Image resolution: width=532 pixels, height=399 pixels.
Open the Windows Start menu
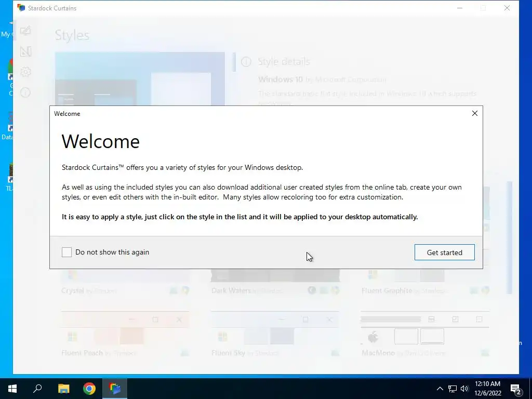coord(12,389)
